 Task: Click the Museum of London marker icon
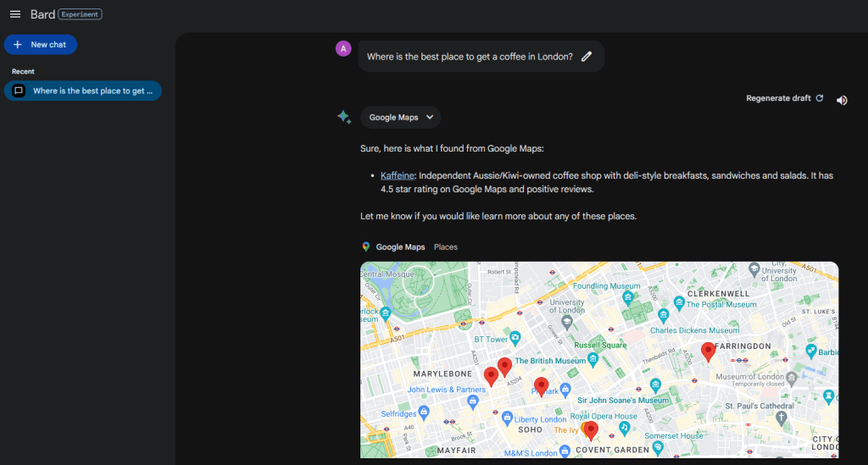792,379
